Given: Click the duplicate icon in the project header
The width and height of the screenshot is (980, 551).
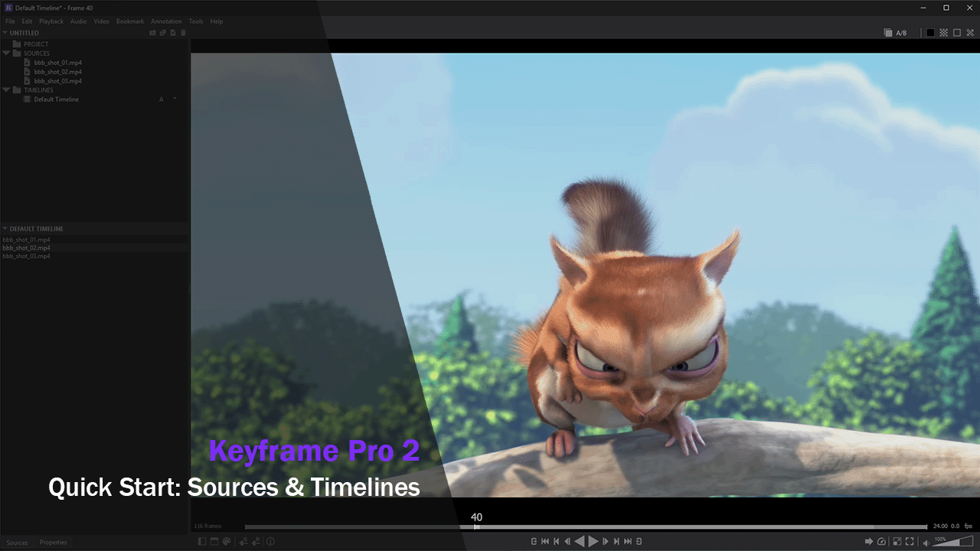Looking at the screenshot, I should (x=163, y=33).
